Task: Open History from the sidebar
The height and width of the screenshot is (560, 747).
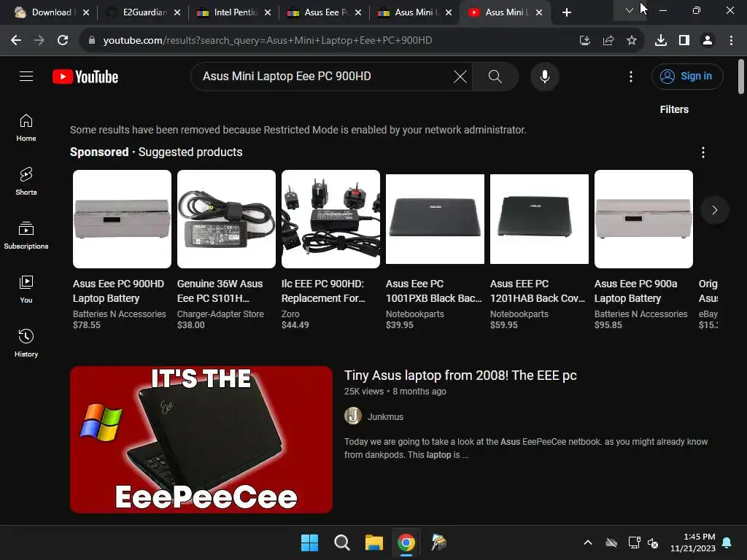Action: pos(26,343)
